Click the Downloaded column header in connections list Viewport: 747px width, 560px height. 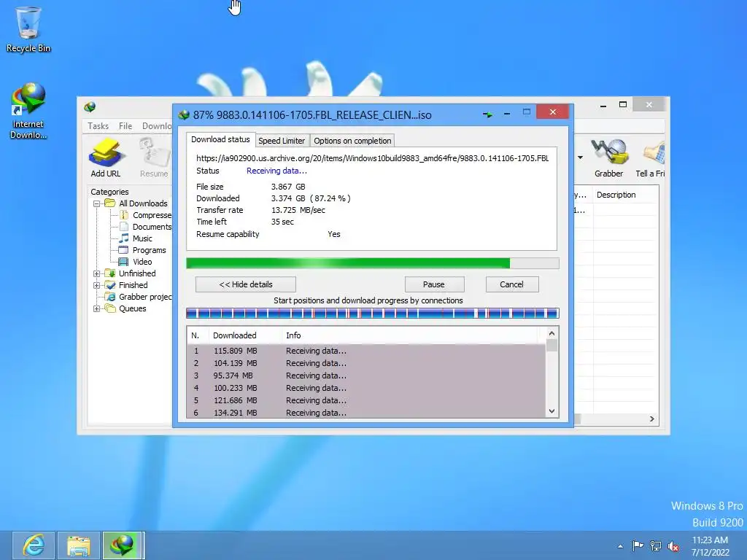[245, 335]
